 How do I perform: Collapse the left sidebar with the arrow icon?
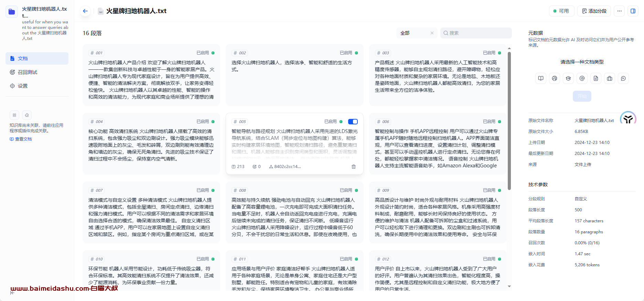(x=12, y=293)
